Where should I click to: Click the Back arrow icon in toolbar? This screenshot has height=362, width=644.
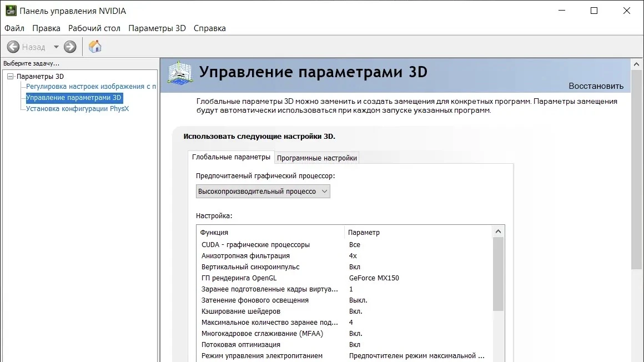click(13, 47)
